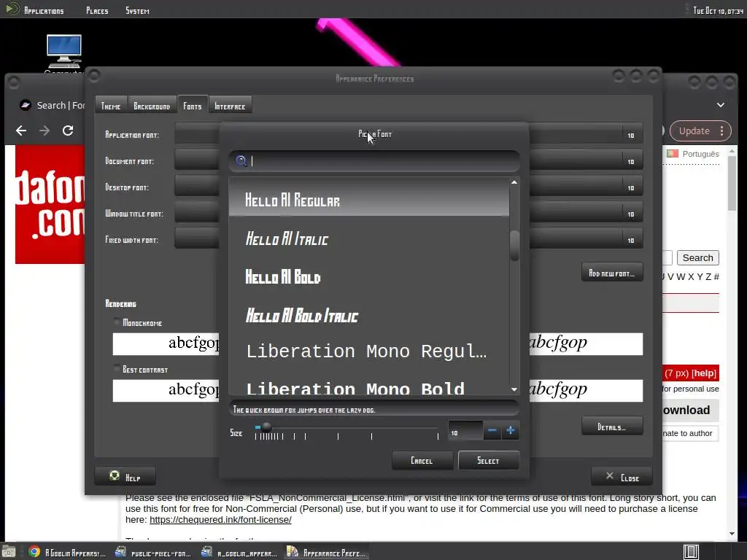
Task: Pick Hello AI Bold Italic font
Action: (x=368, y=315)
